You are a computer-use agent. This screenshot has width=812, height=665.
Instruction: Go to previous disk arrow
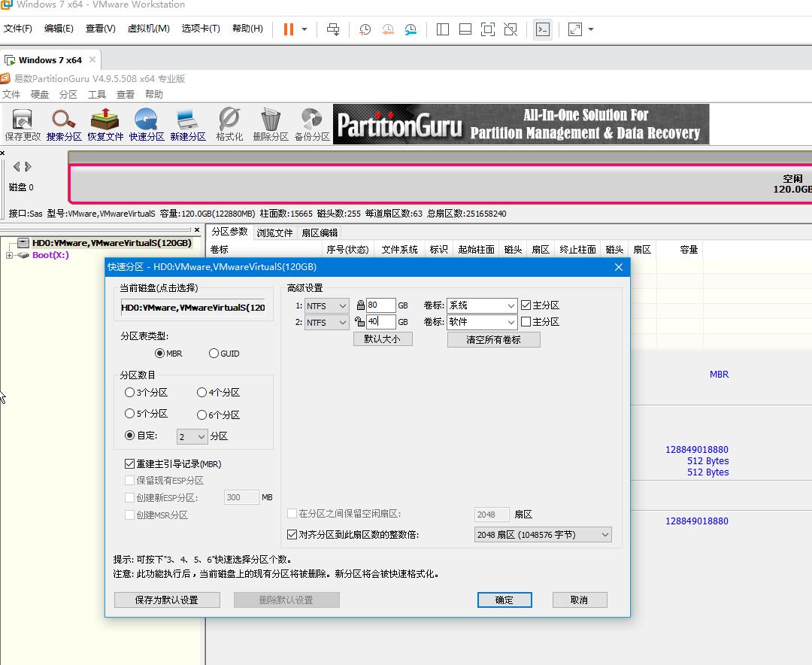click(17, 166)
